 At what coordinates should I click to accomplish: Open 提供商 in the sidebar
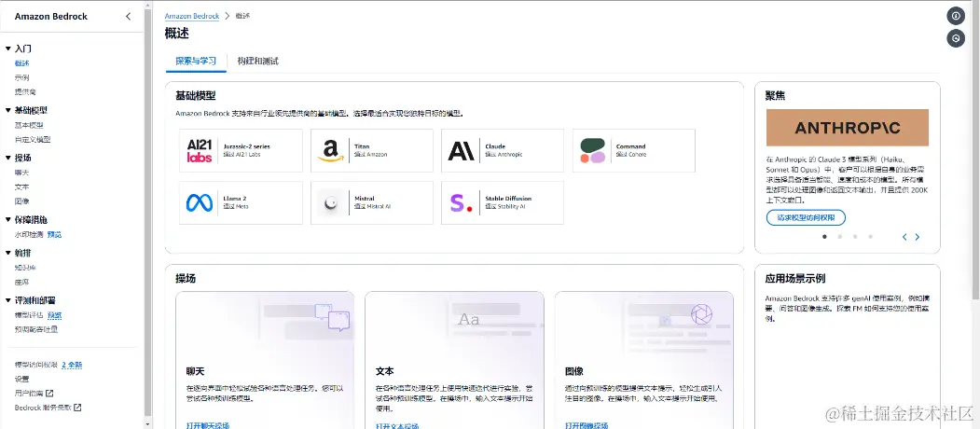click(x=25, y=92)
